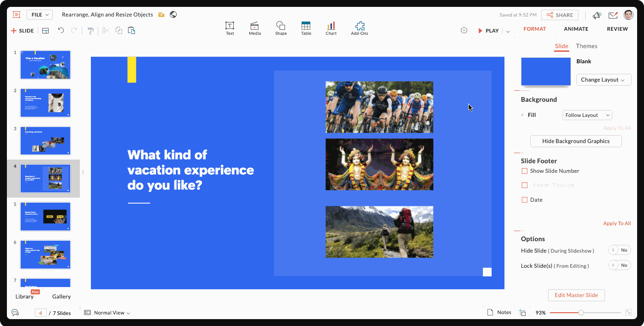Click the redo arrow icon
644x326 pixels.
tap(74, 30)
